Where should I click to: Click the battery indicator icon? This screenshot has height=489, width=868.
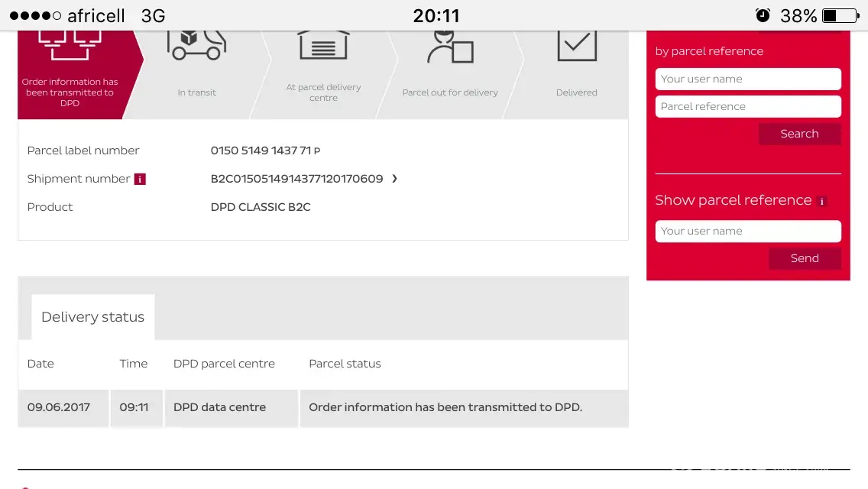pyautogui.click(x=840, y=15)
